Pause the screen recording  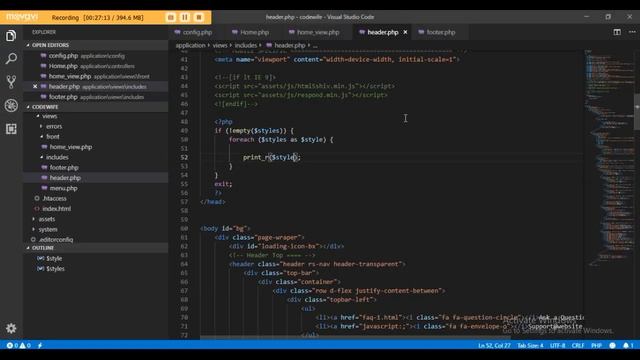coord(185,18)
